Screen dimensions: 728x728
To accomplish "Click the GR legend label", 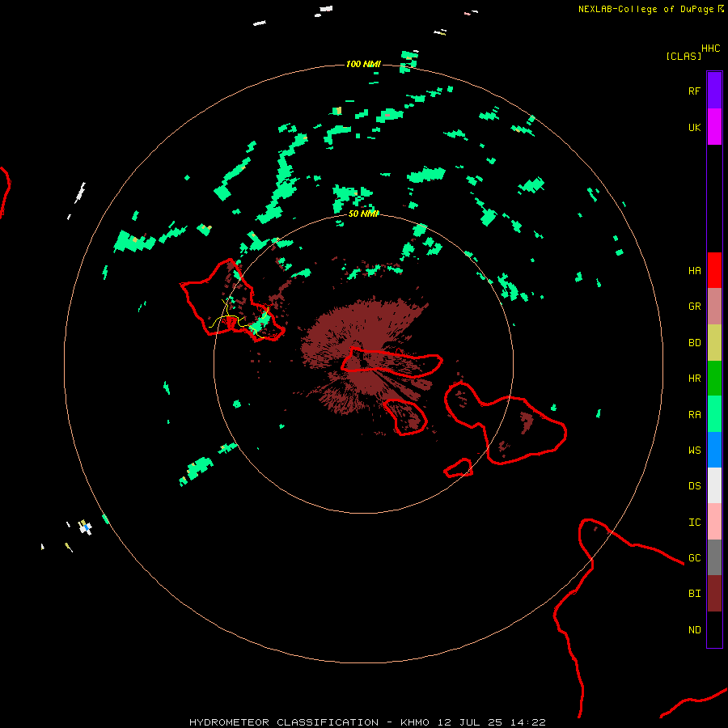I will pos(694,307).
